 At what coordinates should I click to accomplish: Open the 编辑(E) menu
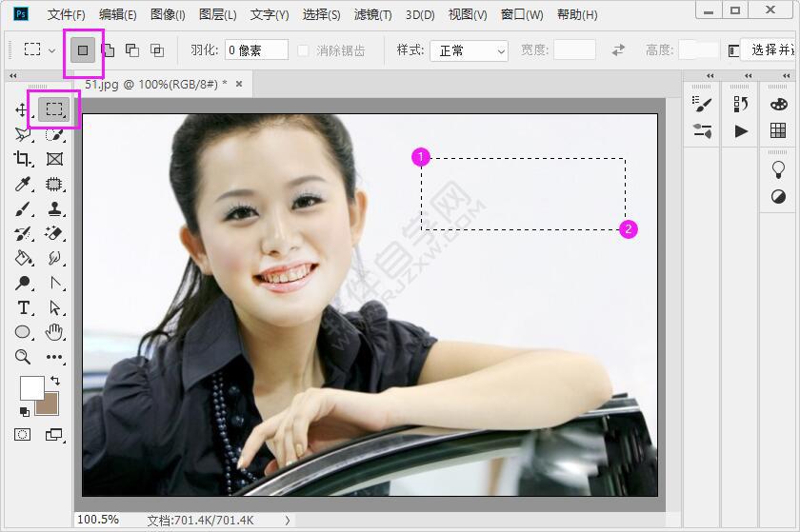click(118, 15)
